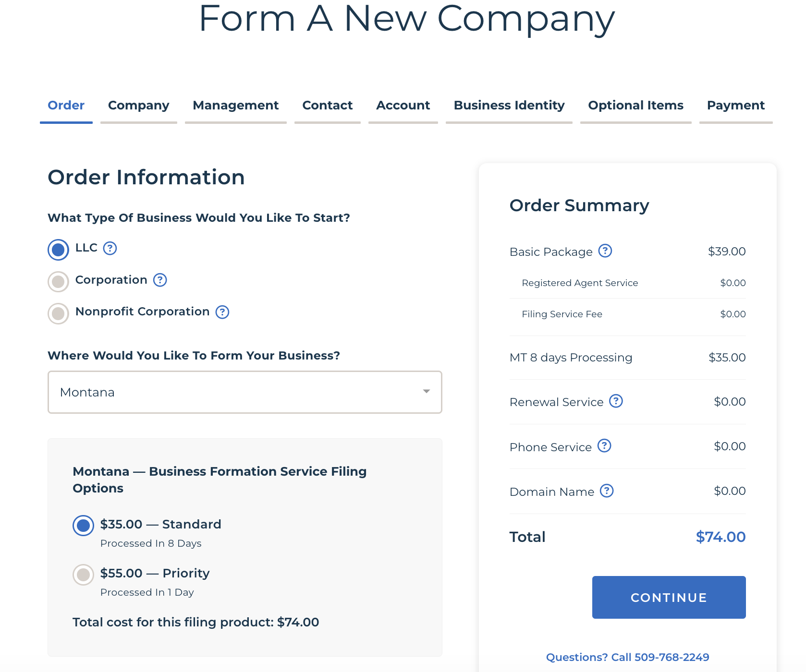Click the help icon beside Corporation
The height and width of the screenshot is (672, 806).
tap(160, 280)
